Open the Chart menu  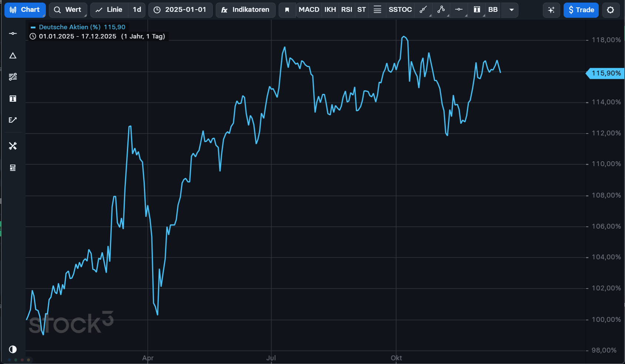25,10
